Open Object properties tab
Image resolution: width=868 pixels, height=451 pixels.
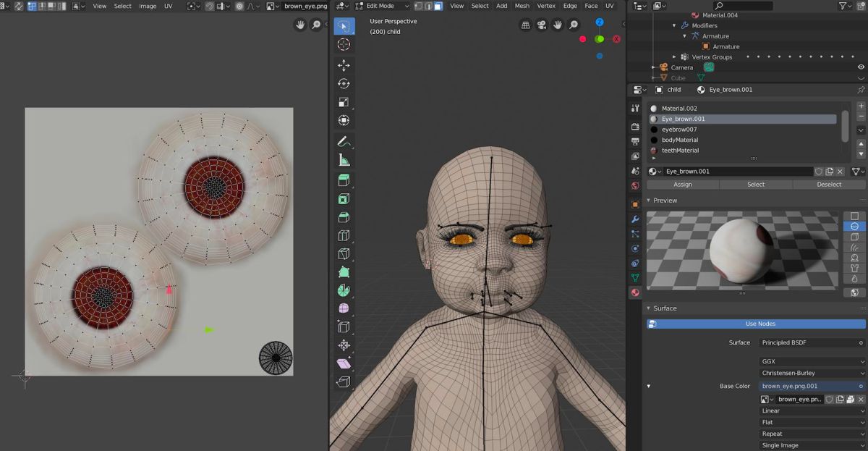pyautogui.click(x=635, y=204)
